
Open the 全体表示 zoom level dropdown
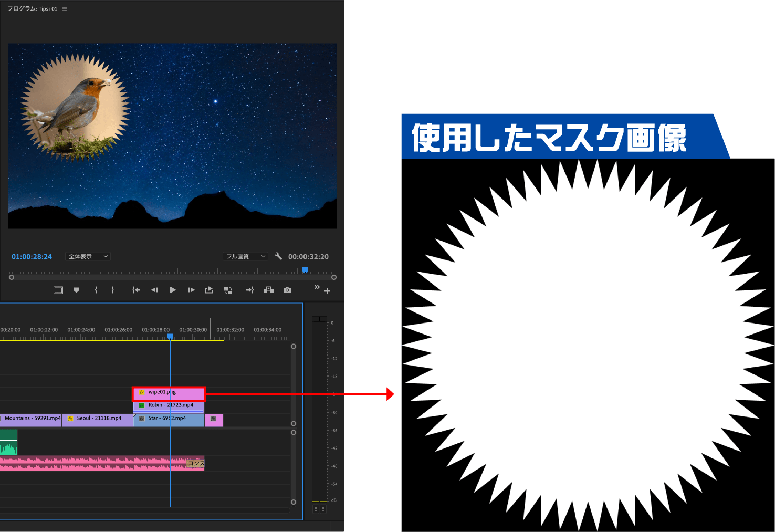point(88,256)
